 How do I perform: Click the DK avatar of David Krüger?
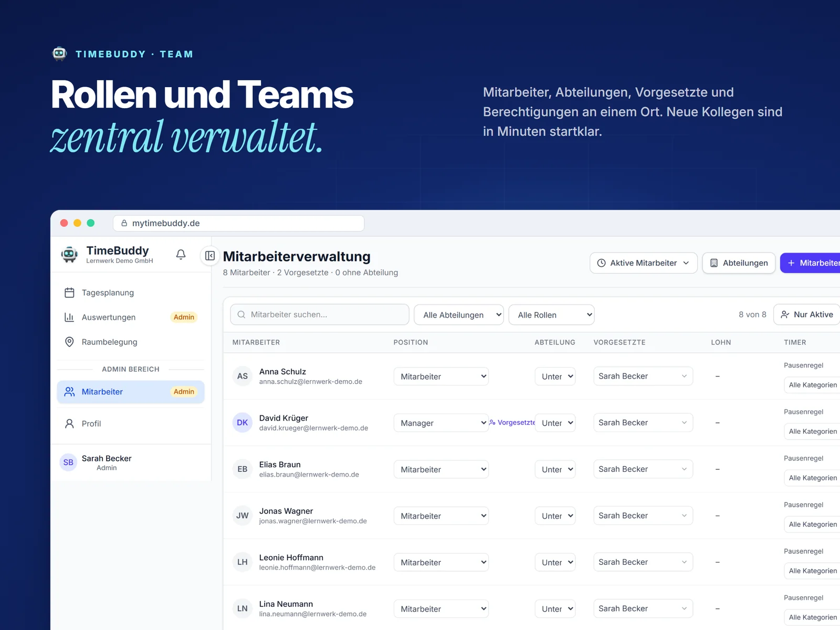point(243,423)
